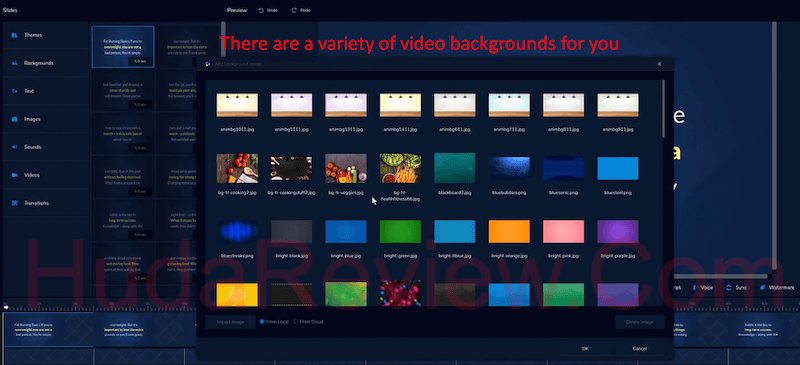Choose the bluesteel.png background
800x365 pixels.
[618, 168]
